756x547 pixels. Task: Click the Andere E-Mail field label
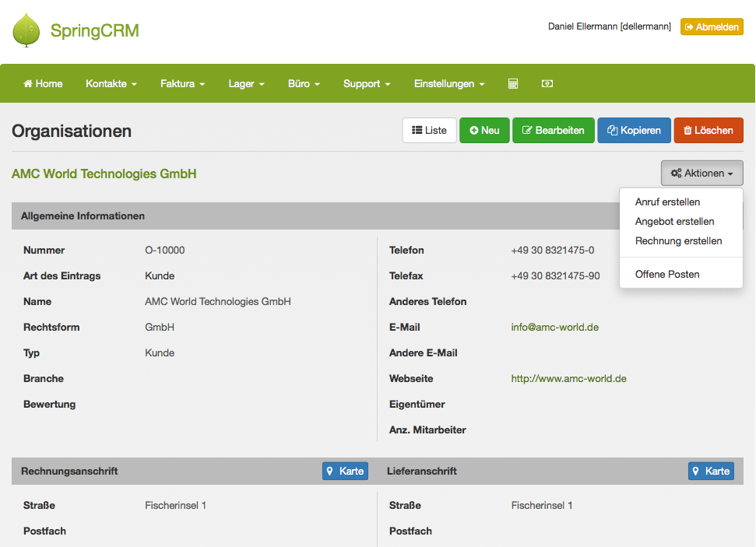424,352
